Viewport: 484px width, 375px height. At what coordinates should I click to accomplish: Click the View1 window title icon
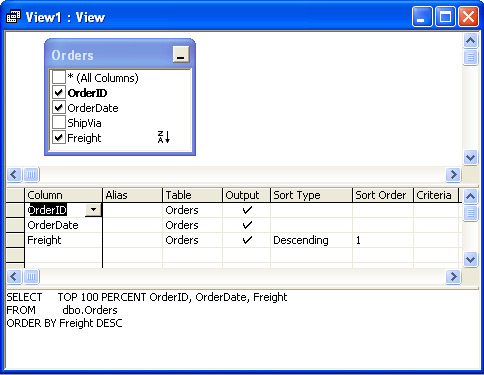(13, 17)
